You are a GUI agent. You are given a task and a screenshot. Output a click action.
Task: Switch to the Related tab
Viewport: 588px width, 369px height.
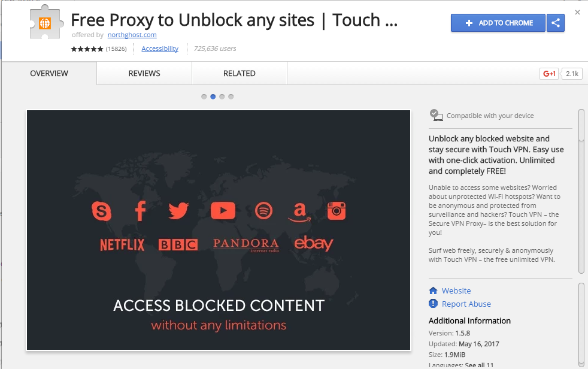click(x=240, y=74)
